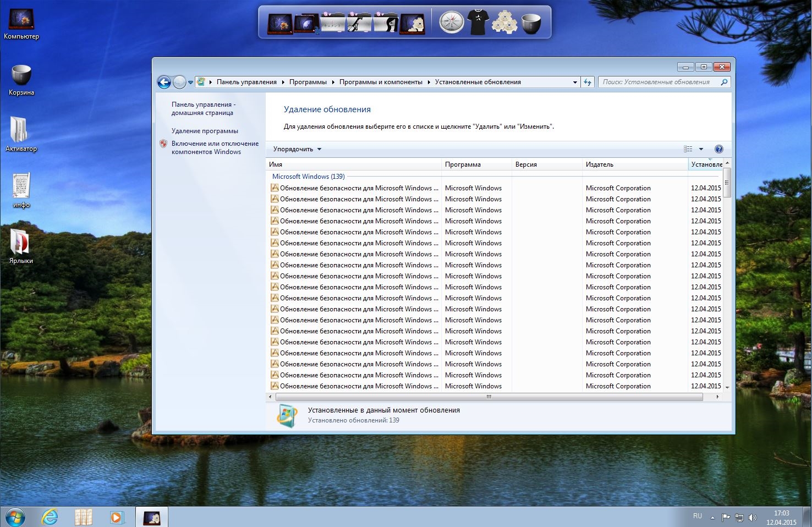Launch Internet Explorer from taskbar
This screenshot has width=812, height=527.
[x=50, y=517]
